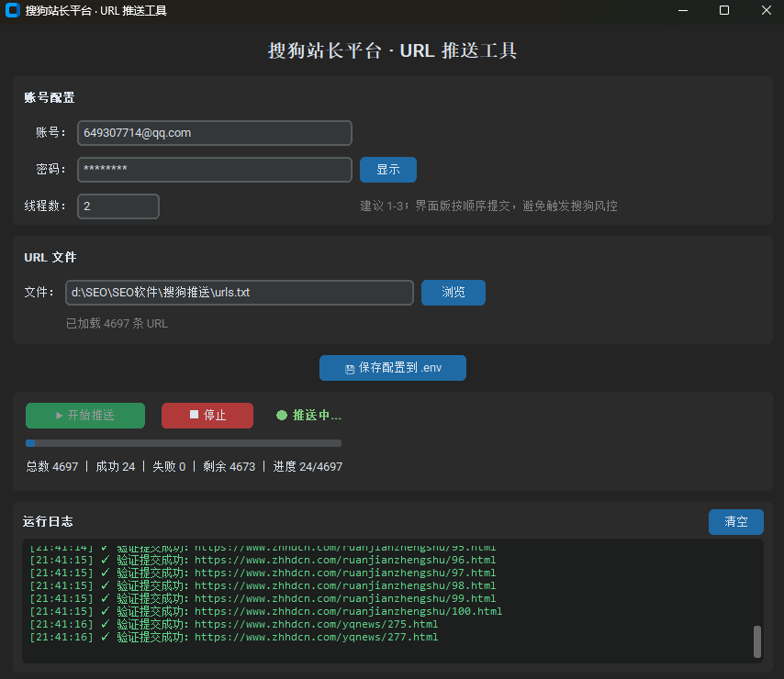Viewport: 784px width, 679px height.
Task: Click the 线程数 thread count field
Action: (x=118, y=206)
